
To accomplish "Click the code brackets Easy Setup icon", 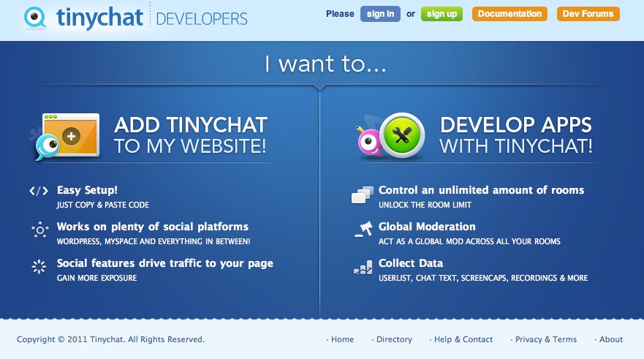I will click(x=39, y=192).
